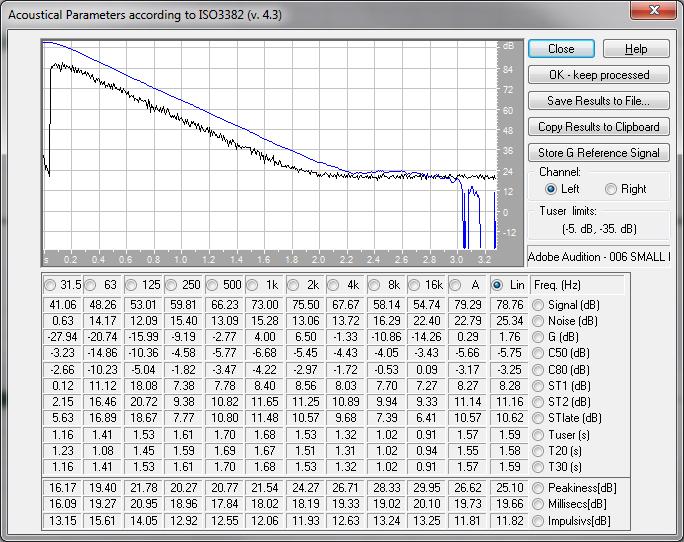Click Store G Reference Signal
Viewport: 684px width, 542px height.
tap(599, 153)
